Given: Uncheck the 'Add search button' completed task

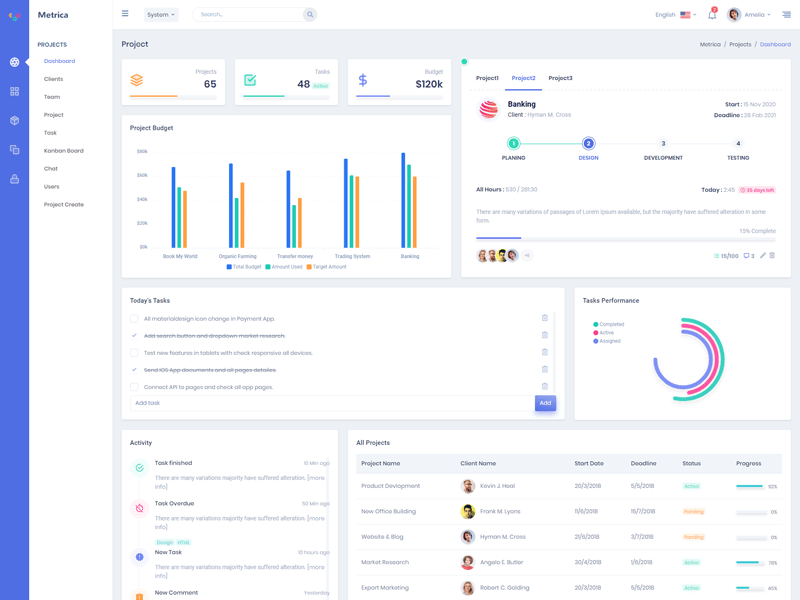Looking at the screenshot, I should (x=134, y=335).
